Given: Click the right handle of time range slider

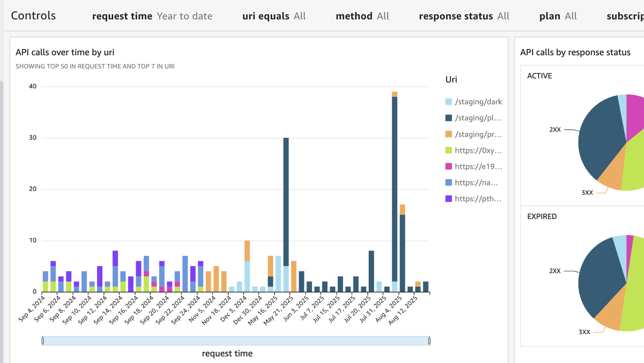Looking at the screenshot, I should [x=429, y=341].
